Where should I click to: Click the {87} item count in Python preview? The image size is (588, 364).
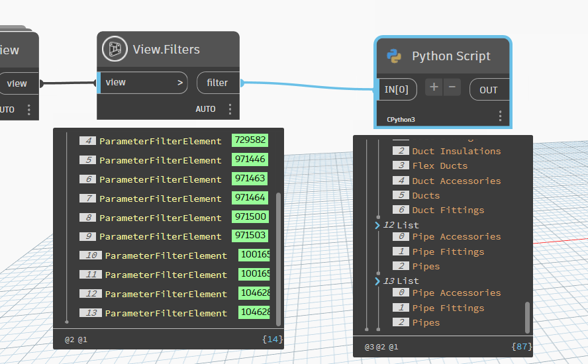coord(521,347)
